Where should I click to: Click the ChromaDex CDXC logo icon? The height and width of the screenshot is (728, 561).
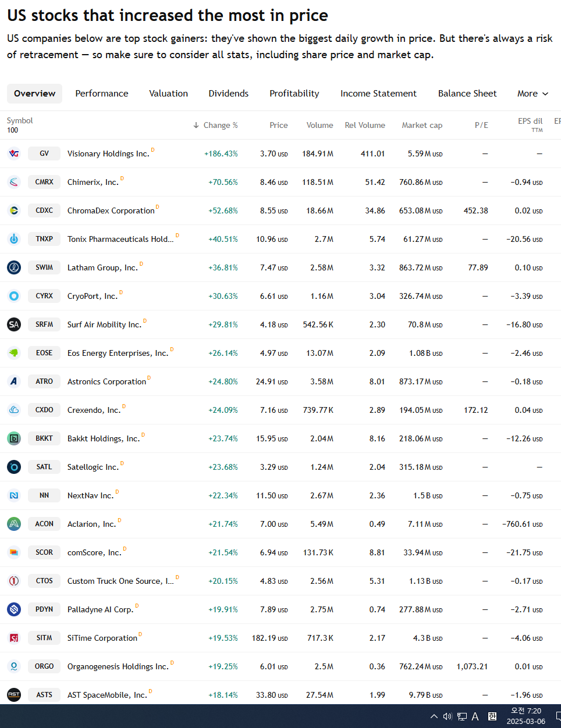[x=14, y=210]
